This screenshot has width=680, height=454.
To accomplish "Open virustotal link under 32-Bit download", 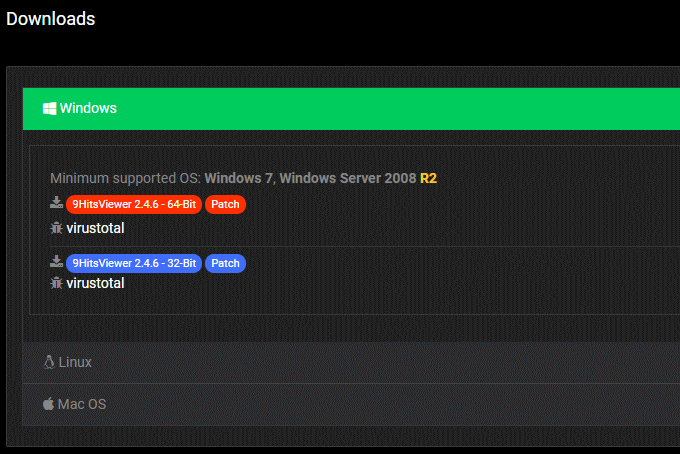I will tap(95, 283).
